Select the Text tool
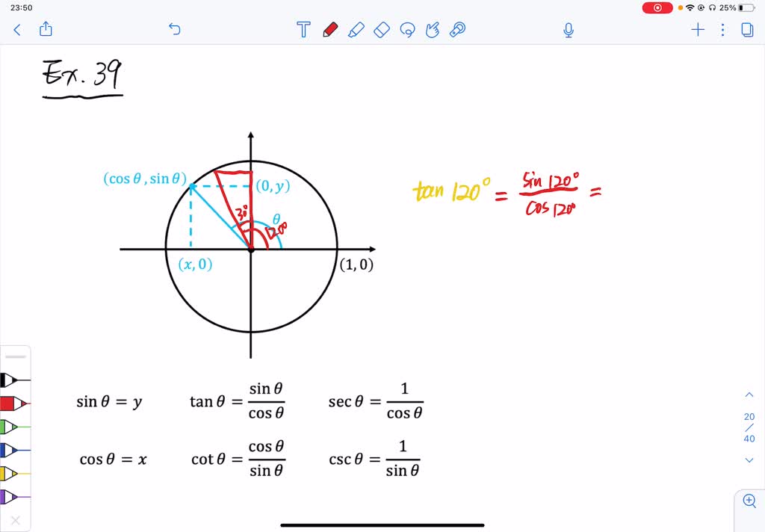This screenshot has height=532, width=765. [x=303, y=30]
